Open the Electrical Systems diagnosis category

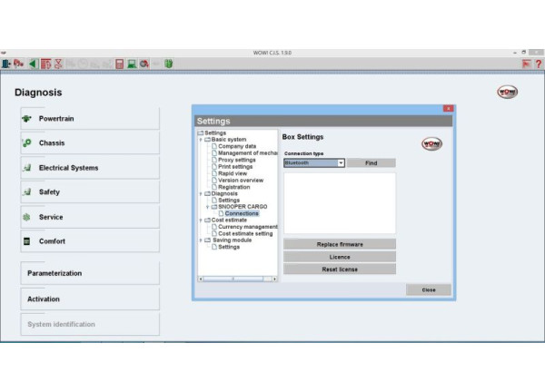click(89, 168)
